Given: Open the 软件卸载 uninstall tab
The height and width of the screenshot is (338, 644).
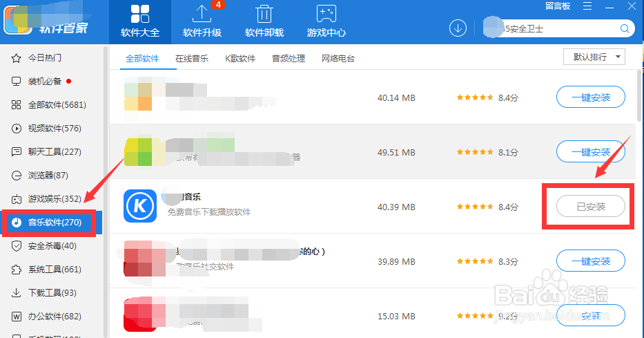Looking at the screenshot, I should (264, 22).
